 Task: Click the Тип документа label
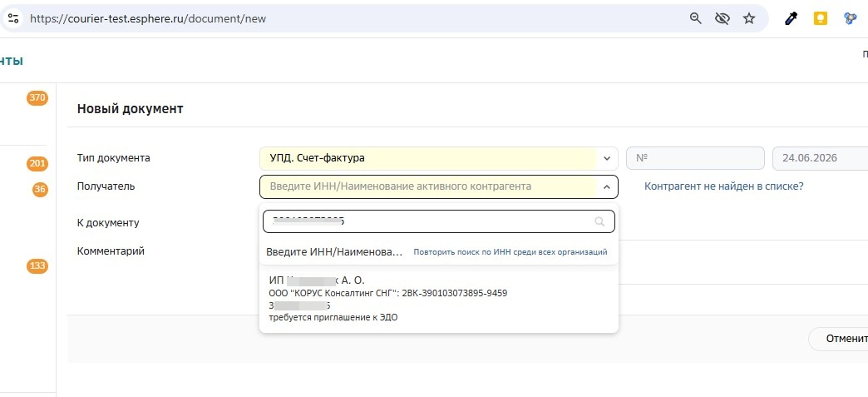click(113, 158)
